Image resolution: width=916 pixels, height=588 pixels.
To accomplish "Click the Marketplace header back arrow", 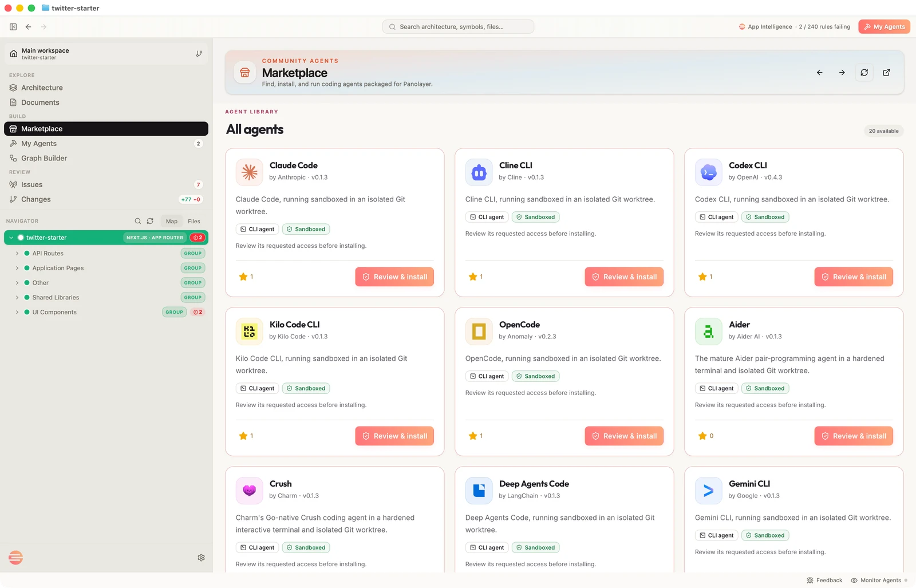I will [x=820, y=73].
